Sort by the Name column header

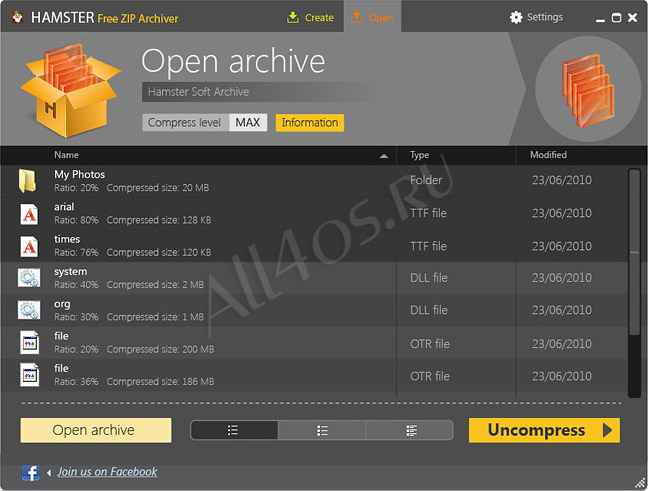(x=66, y=155)
